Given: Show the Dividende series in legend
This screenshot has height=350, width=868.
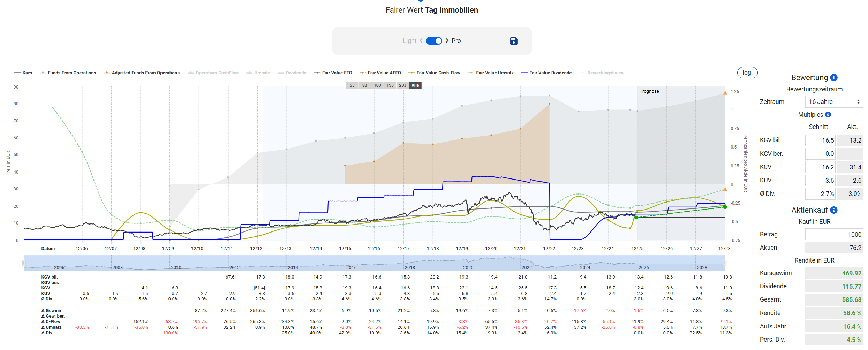Looking at the screenshot, I should 292,73.
